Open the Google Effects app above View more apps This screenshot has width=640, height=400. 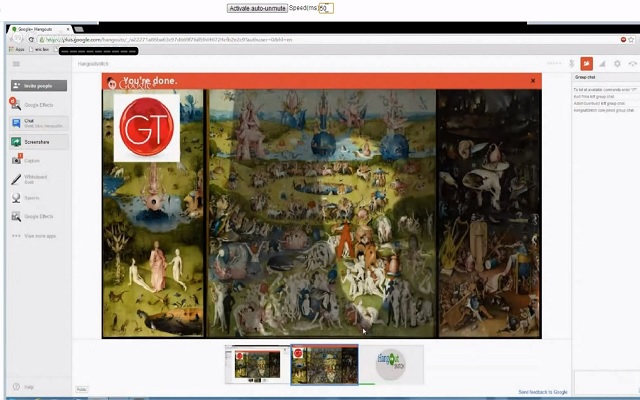(x=33, y=216)
